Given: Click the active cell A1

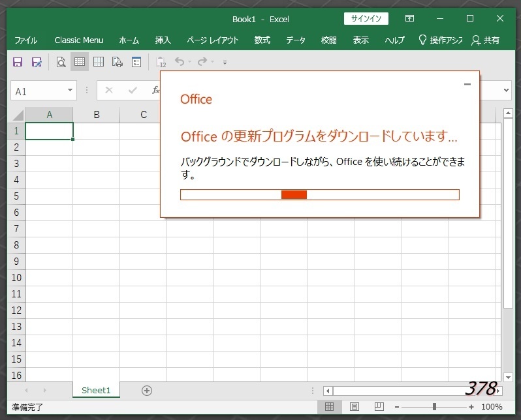Looking at the screenshot, I should (49, 131).
